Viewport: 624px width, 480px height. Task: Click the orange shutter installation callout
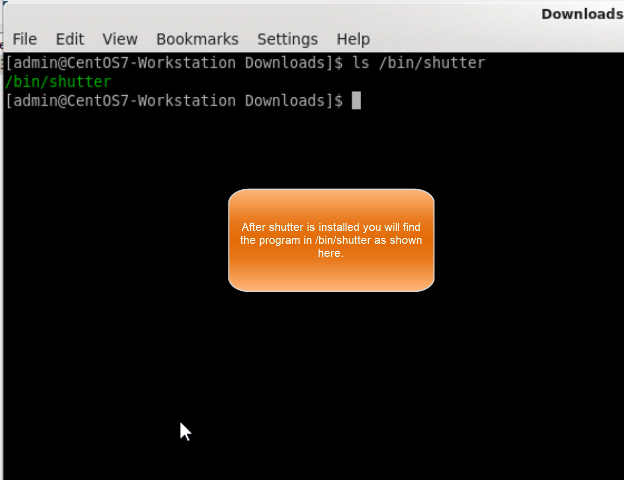point(331,270)
